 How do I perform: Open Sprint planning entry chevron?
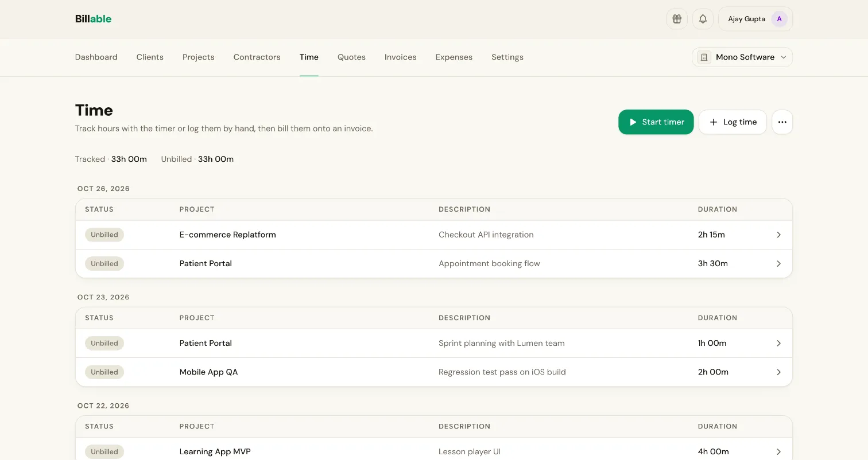(x=778, y=343)
